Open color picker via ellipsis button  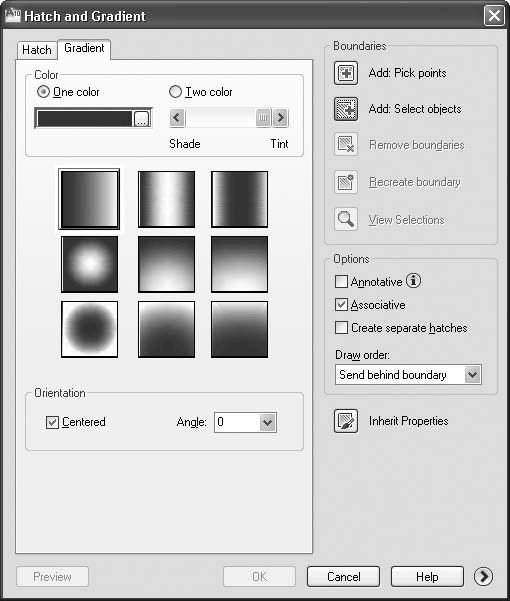pos(141,118)
